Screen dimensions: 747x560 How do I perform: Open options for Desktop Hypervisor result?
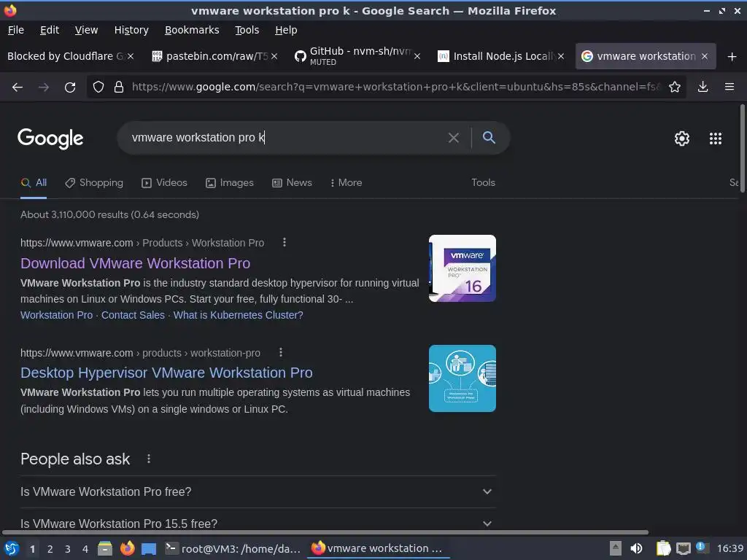pos(281,352)
